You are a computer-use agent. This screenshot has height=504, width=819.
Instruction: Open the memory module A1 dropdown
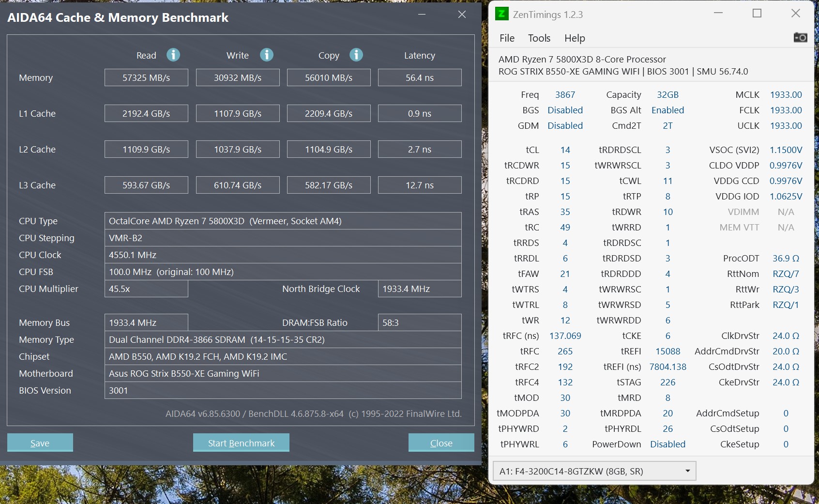coord(594,471)
